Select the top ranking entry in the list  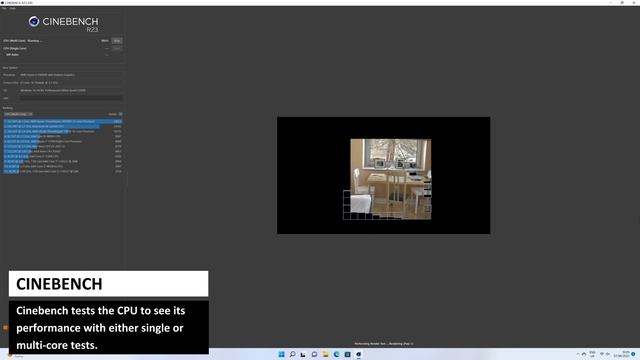pyautogui.click(x=63, y=121)
